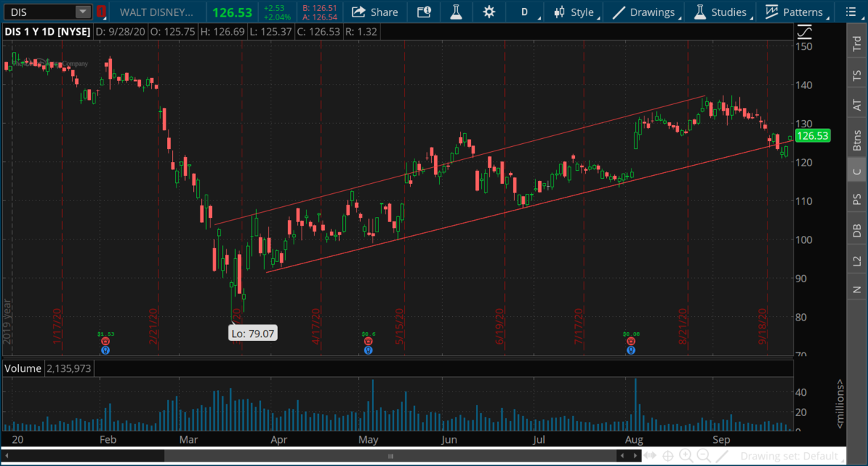Screen dimensions: 868x466
Task: Open the Drawings menu
Action: [644, 12]
